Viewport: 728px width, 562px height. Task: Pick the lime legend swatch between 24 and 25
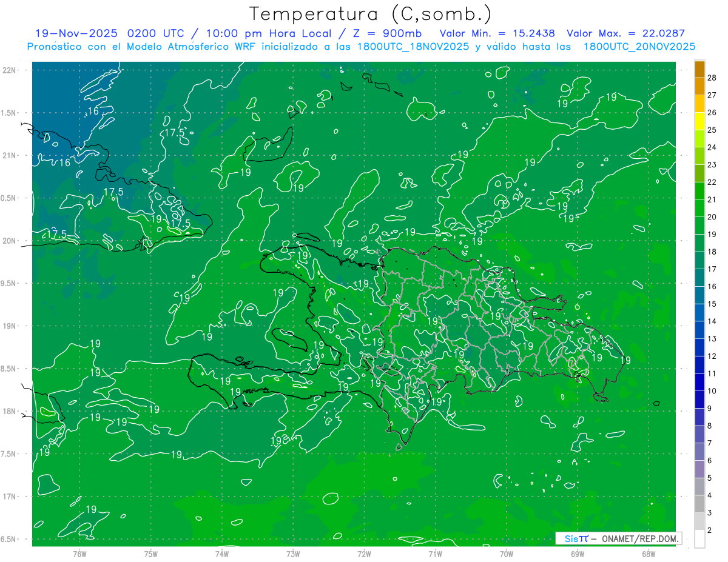pyautogui.click(x=699, y=139)
